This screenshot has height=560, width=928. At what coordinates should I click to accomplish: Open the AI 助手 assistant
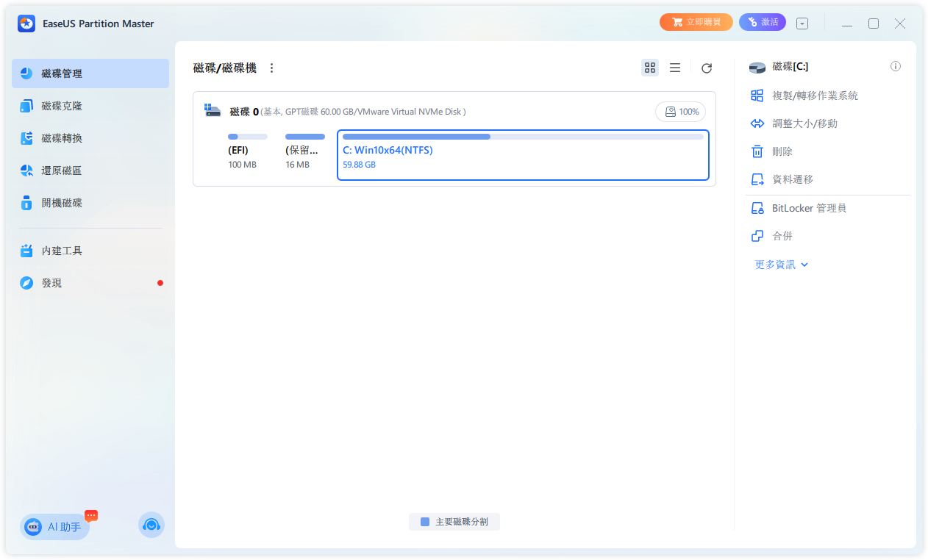54,527
